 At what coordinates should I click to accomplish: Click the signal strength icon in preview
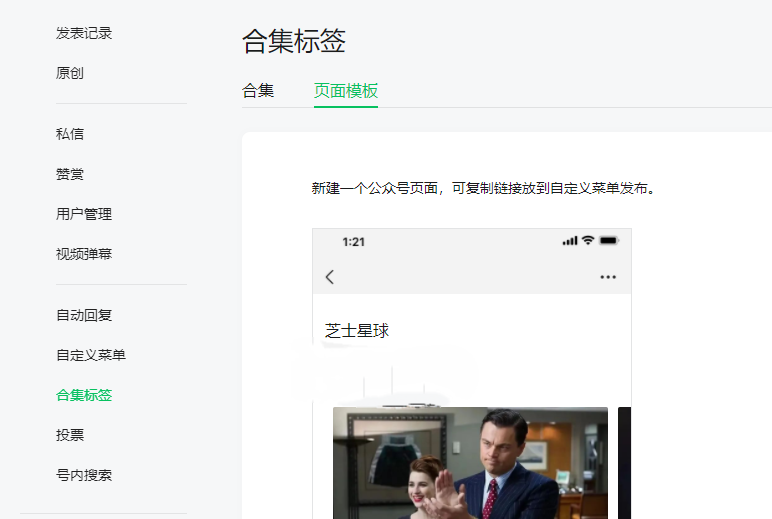[570, 241]
